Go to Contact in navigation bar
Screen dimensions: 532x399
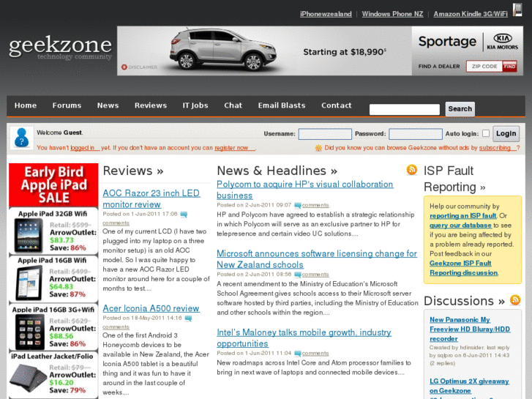click(x=337, y=105)
